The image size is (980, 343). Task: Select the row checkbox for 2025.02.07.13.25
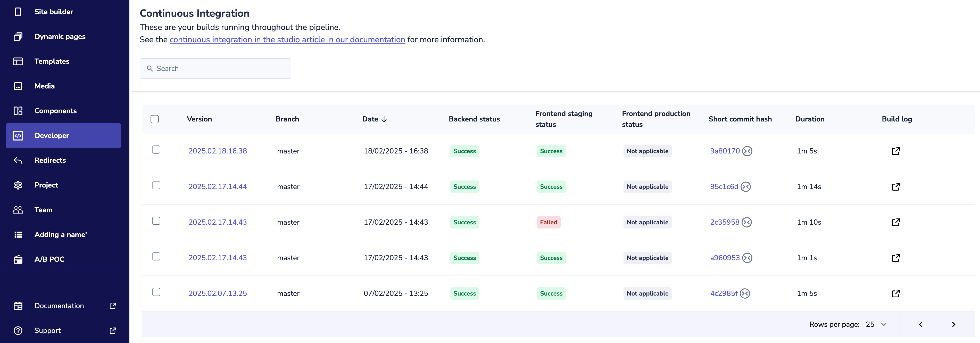pos(156,292)
